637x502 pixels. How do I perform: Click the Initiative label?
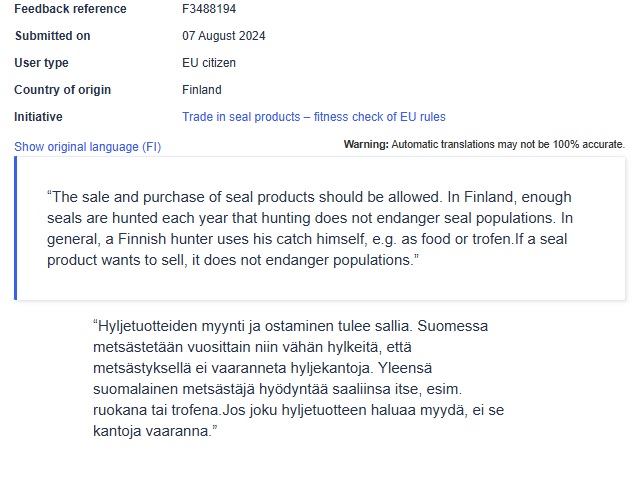(x=38, y=117)
